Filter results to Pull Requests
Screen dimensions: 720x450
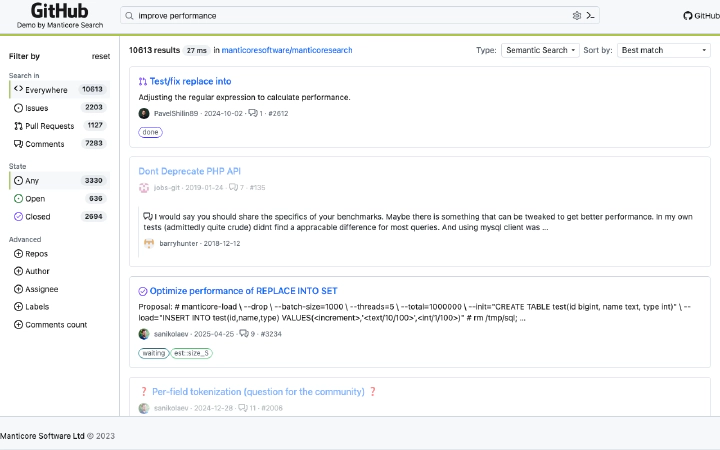point(60,126)
